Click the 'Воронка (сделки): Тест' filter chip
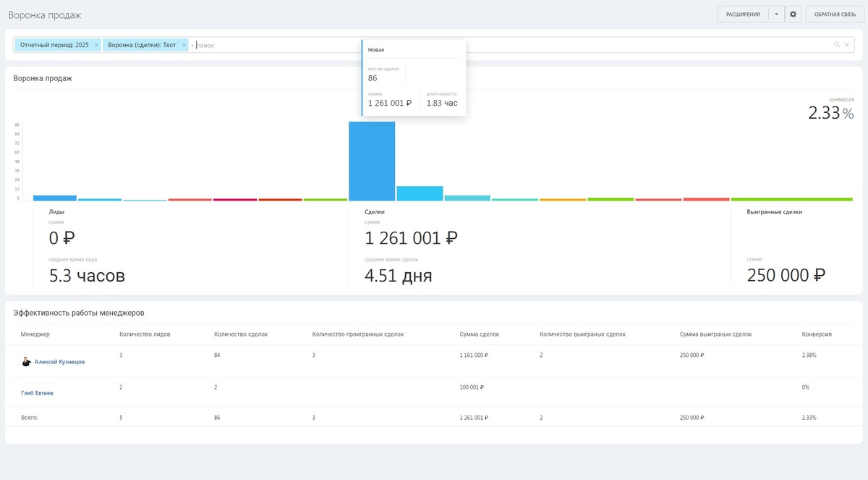The image size is (868, 480). [x=142, y=45]
